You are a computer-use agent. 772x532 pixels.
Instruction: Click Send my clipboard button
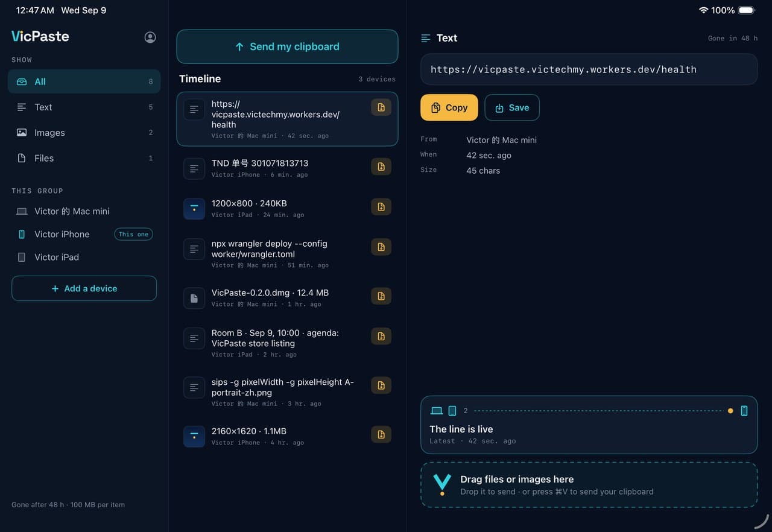coord(288,46)
